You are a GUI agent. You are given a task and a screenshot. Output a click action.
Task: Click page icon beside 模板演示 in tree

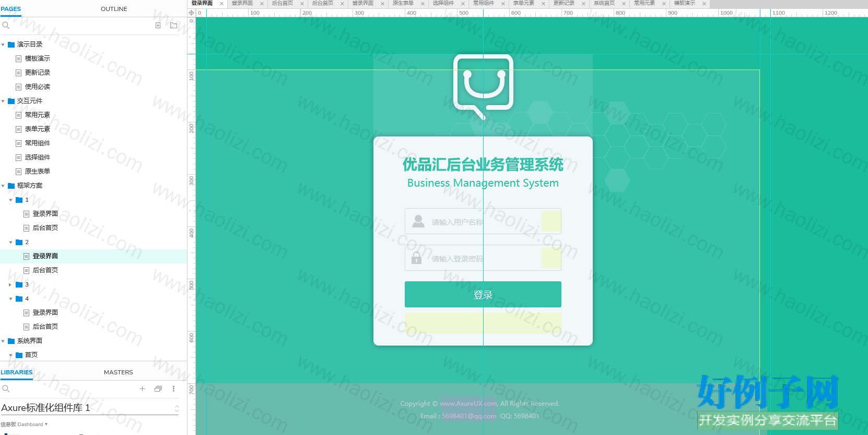click(19, 59)
